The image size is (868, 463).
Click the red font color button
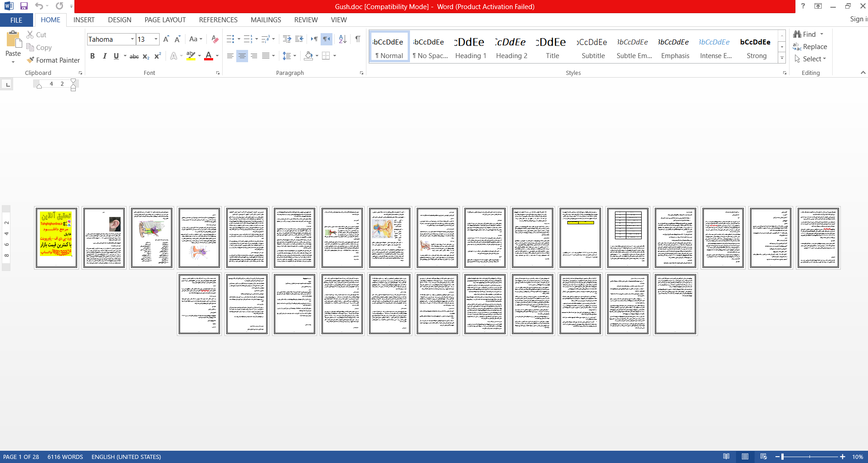point(209,56)
